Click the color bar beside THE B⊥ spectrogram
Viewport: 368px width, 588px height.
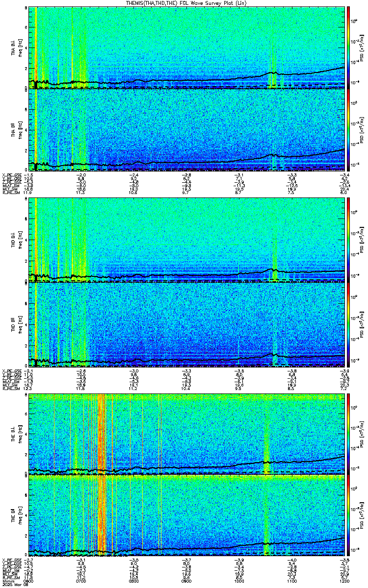(x=348, y=434)
